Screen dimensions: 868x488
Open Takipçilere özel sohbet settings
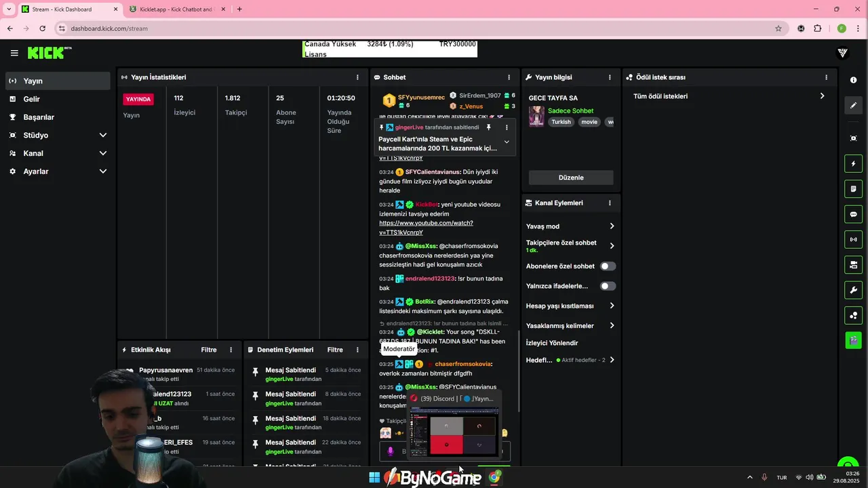[612, 246]
